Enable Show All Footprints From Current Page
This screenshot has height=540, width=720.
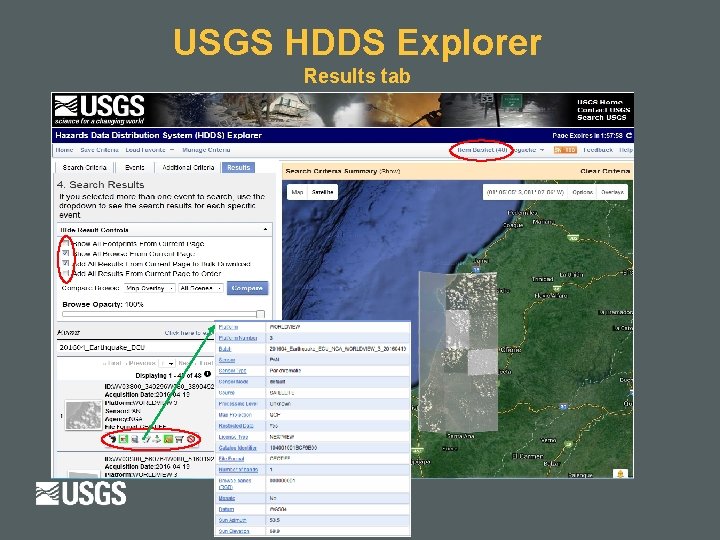[x=66, y=243]
